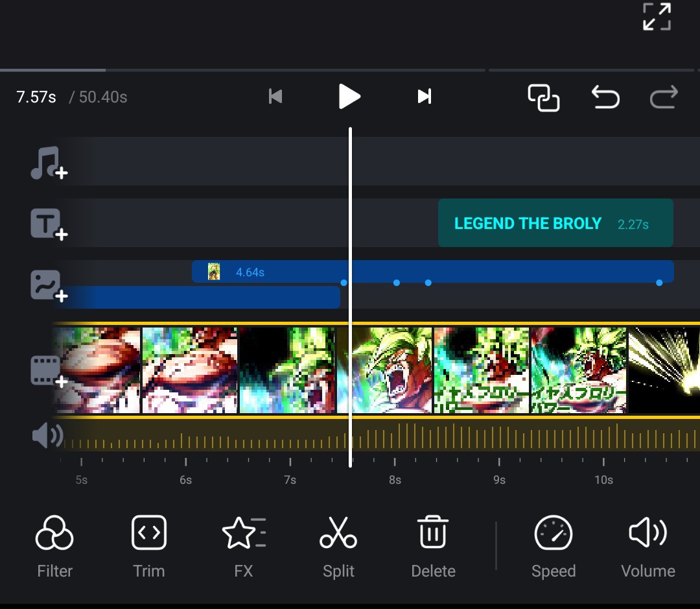
Task: Tap the 8s mark on ruler
Action: pyautogui.click(x=395, y=480)
